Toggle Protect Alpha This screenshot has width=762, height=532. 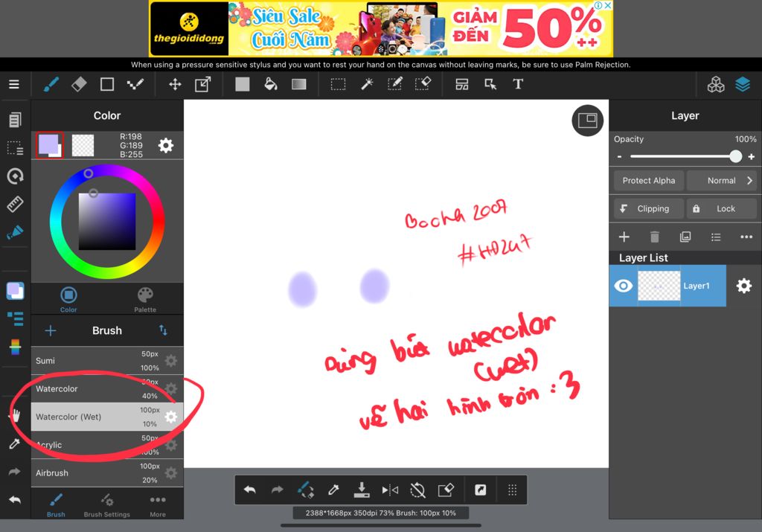coord(649,180)
